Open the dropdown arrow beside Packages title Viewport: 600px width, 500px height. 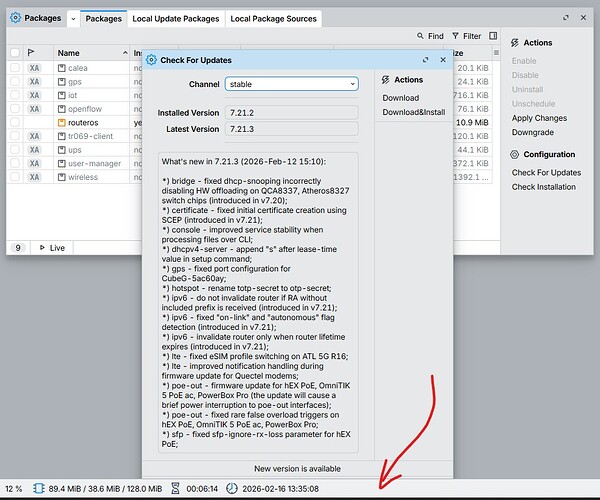(x=73, y=19)
